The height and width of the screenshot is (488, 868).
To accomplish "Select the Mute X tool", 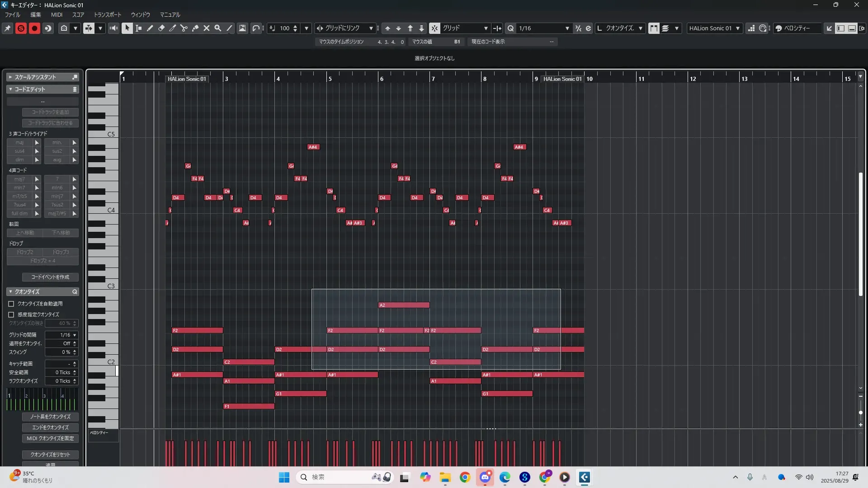I will click(x=207, y=28).
